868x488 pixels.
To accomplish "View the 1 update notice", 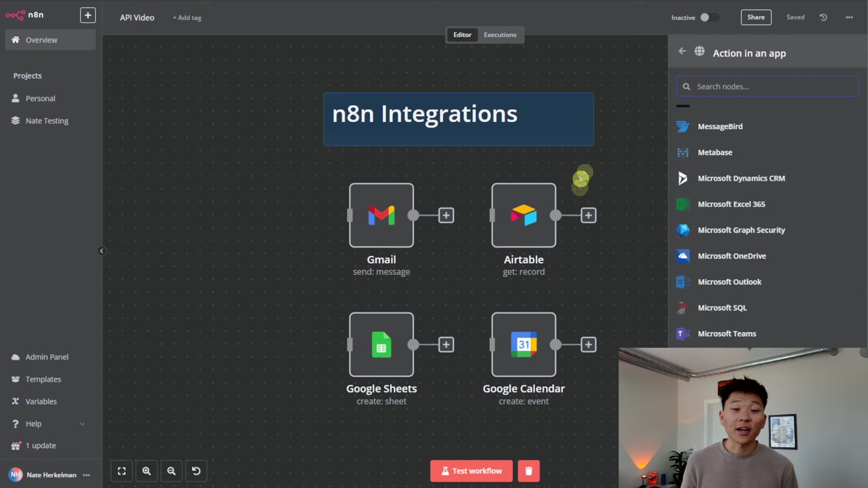I will [50, 446].
